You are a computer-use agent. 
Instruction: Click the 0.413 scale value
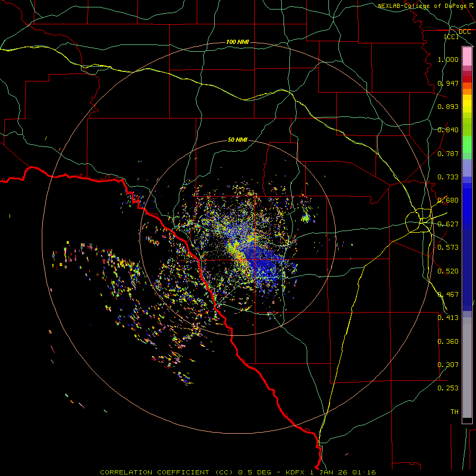click(x=448, y=318)
